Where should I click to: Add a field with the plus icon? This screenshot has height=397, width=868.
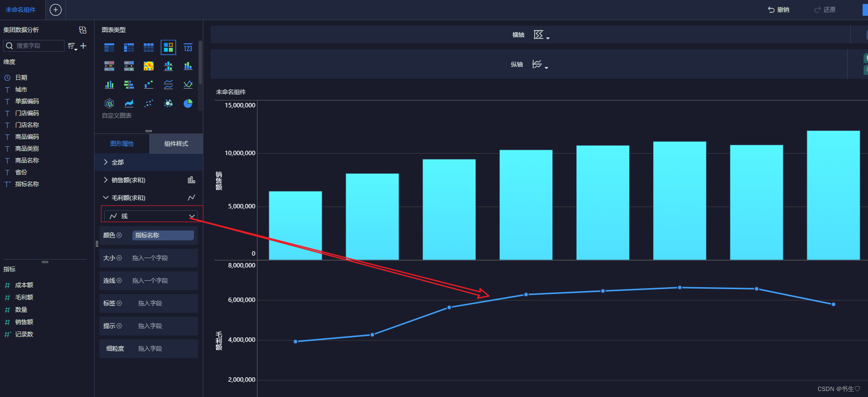click(83, 46)
